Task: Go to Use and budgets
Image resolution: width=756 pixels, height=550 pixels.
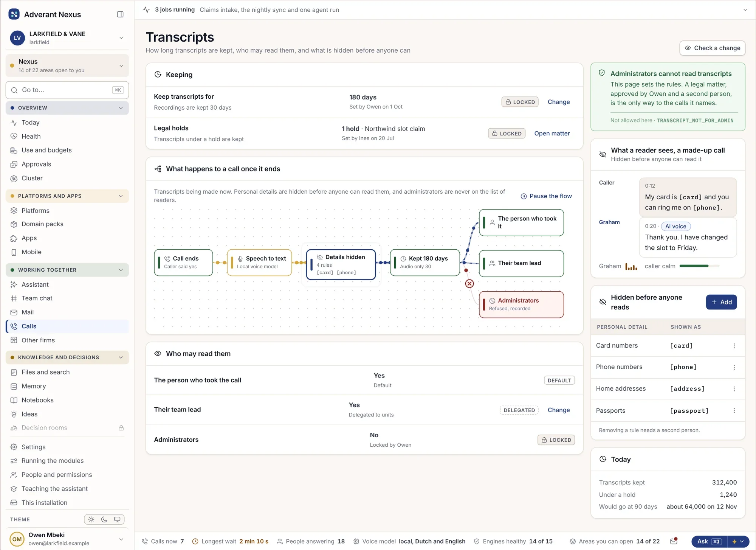Action: pyautogui.click(x=67, y=150)
